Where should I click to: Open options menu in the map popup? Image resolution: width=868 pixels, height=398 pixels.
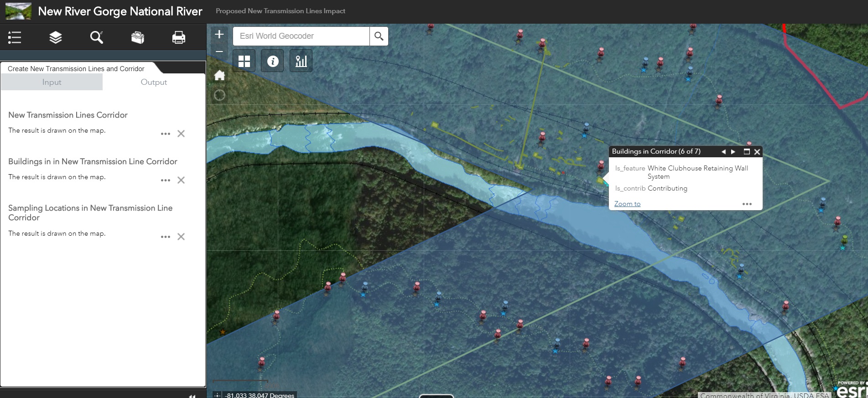click(x=747, y=204)
